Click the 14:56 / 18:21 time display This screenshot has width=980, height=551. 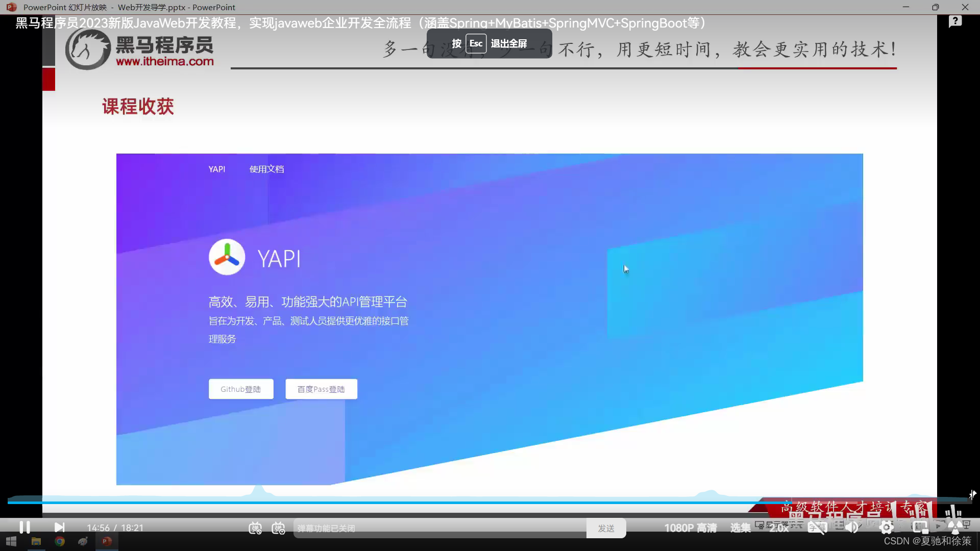pos(115,528)
